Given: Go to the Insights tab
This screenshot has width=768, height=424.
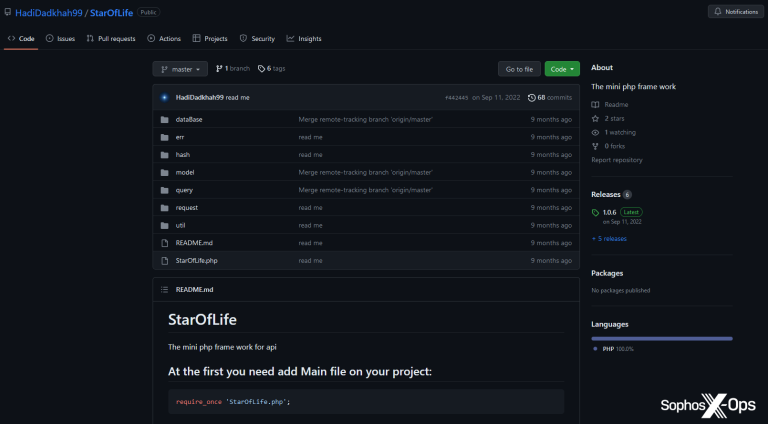Looking at the screenshot, I should [304, 39].
